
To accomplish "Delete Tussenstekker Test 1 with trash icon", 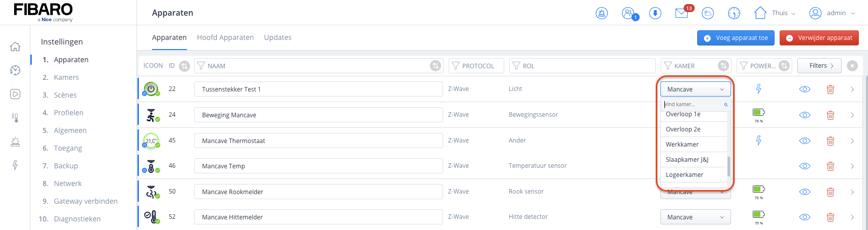I will click(x=830, y=89).
